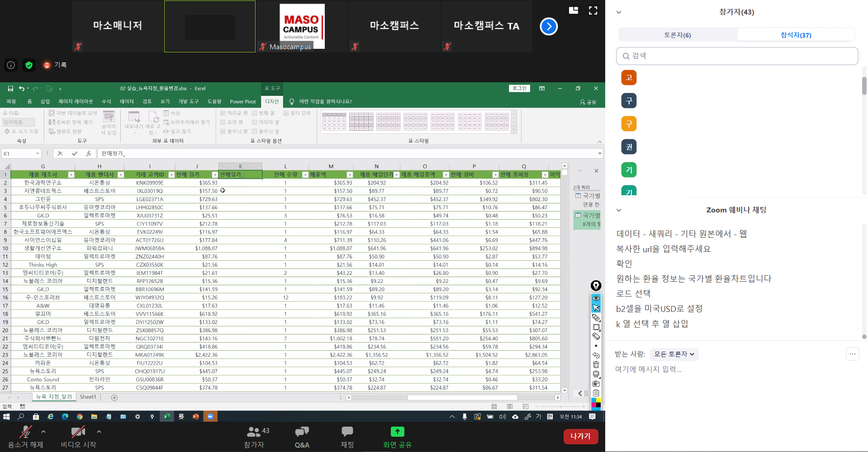The image size is (868, 452).
Task: Click the next video page arrow
Action: coord(549,26)
